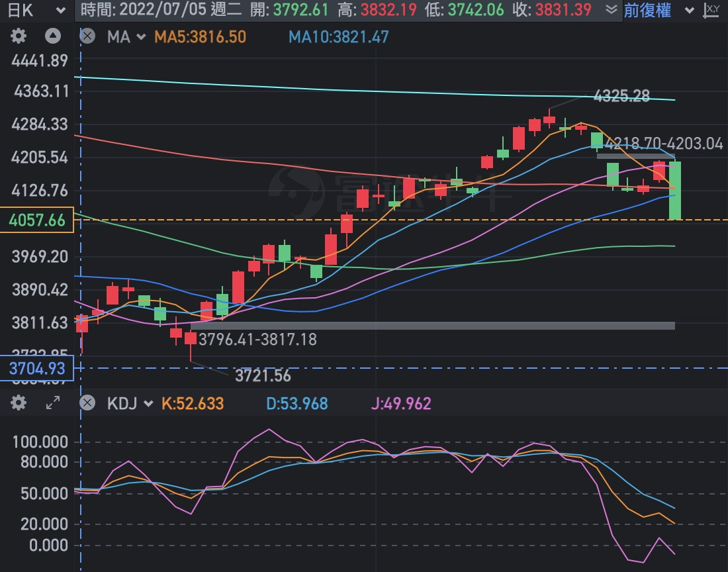Open KDJ indicator settings gear
The width and height of the screenshot is (728, 572).
pos(19,403)
